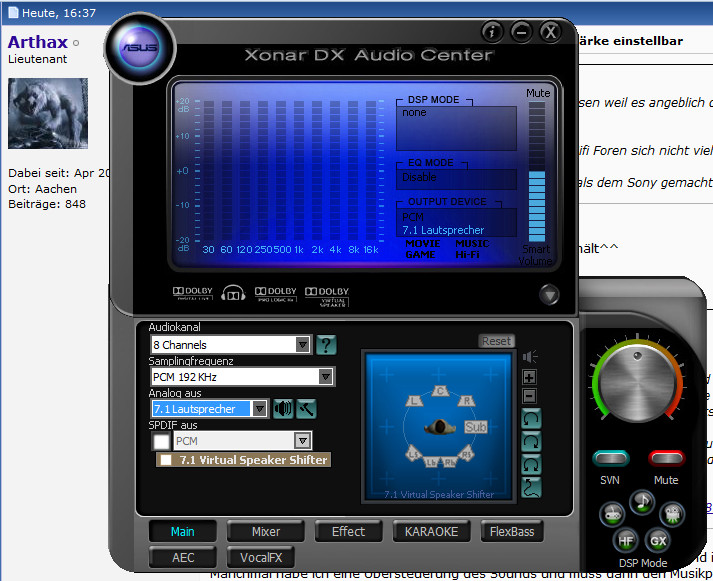Screen dimensions: 713x581
Task: Select the right R speaker in shifter
Action: click(x=466, y=401)
